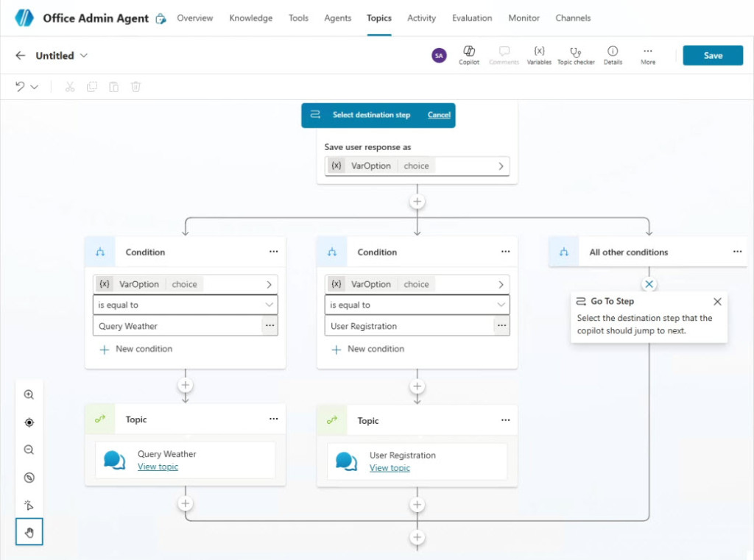Open the Channels tab
The image size is (754, 560).
pyautogui.click(x=573, y=18)
